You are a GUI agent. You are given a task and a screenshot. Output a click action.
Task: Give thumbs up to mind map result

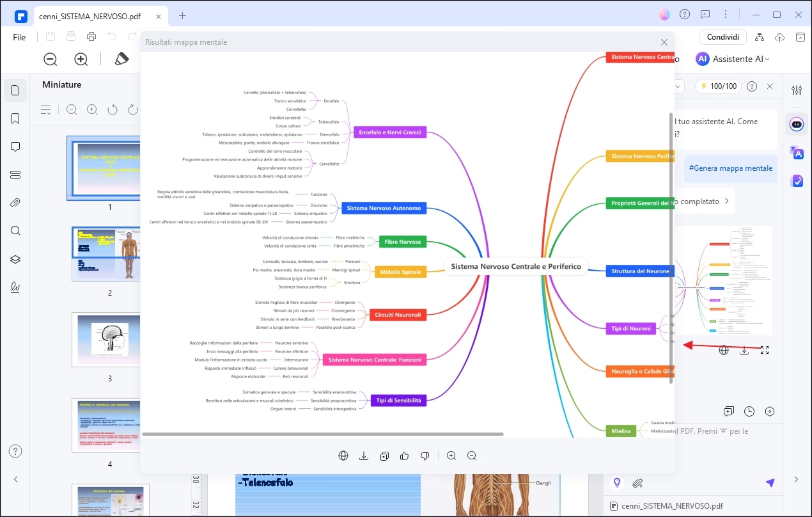point(404,456)
